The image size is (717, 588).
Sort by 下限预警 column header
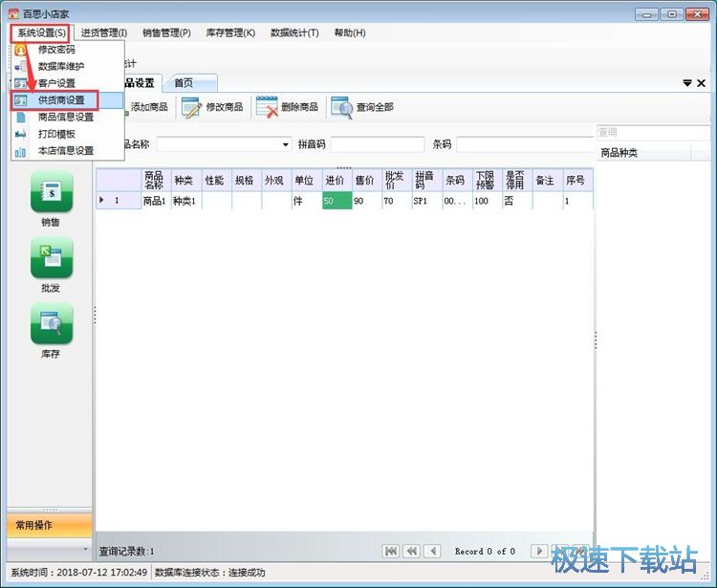(487, 180)
